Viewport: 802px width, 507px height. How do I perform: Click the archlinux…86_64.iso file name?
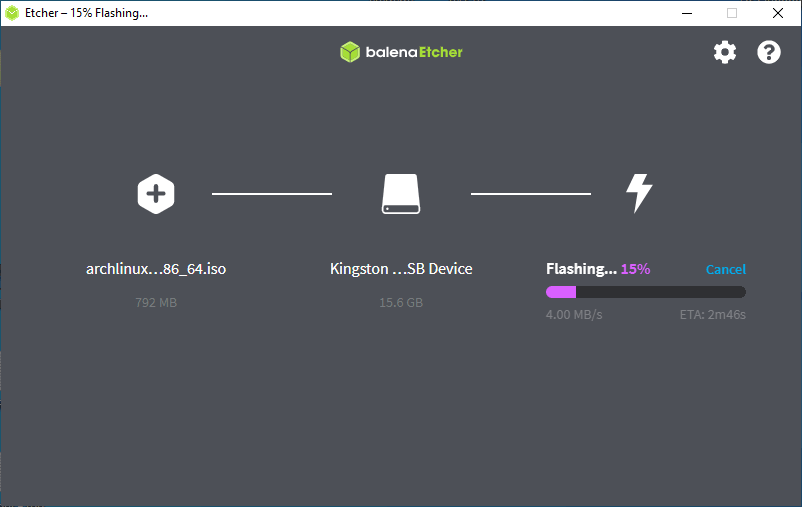pyautogui.click(x=156, y=269)
